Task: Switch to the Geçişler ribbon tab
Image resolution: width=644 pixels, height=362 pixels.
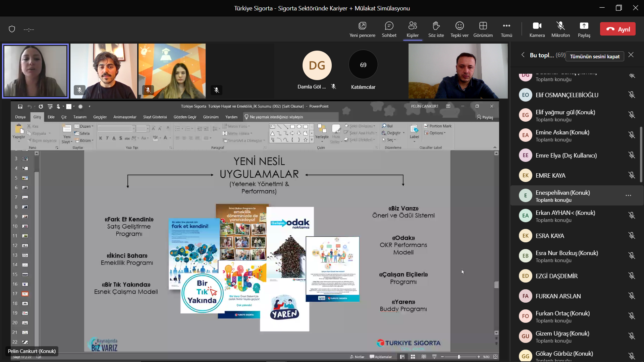Action: pyautogui.click(x=100, y=117)
